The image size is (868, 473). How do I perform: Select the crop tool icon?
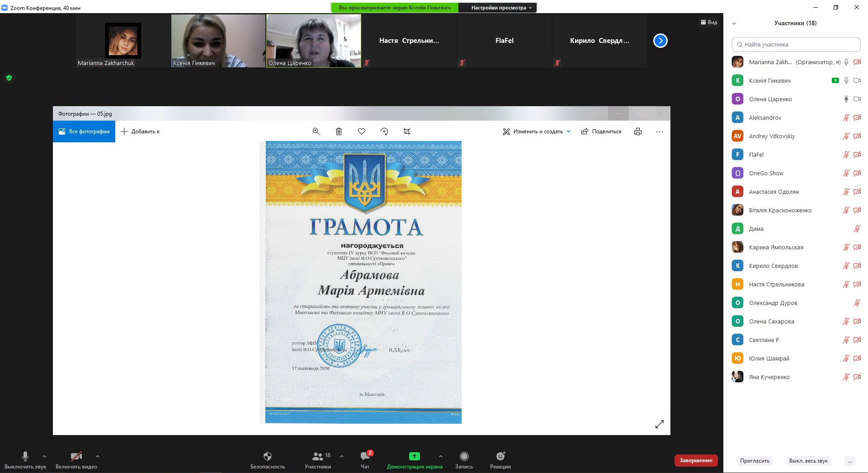(x=407, y=131)
